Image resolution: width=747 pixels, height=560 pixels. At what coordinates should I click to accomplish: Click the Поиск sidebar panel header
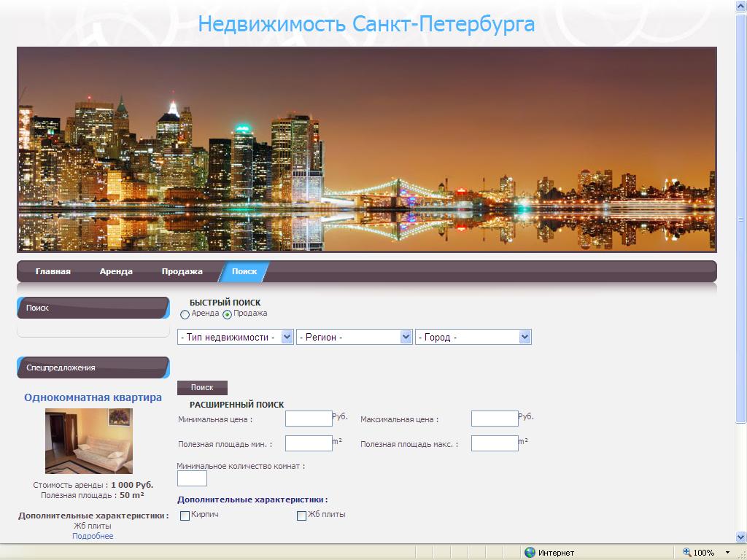pos(93,308)
